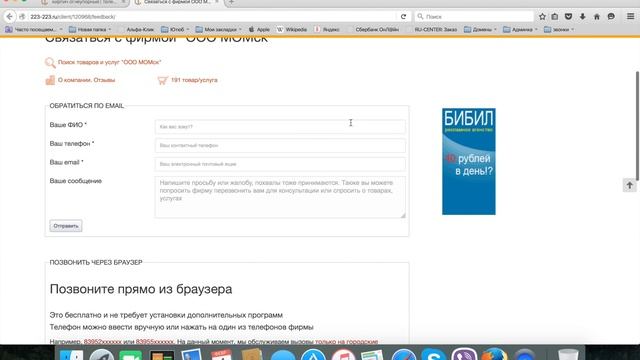
Task: Click the 83955xxxxxx example phone number
Action: (x=155, y=342)
